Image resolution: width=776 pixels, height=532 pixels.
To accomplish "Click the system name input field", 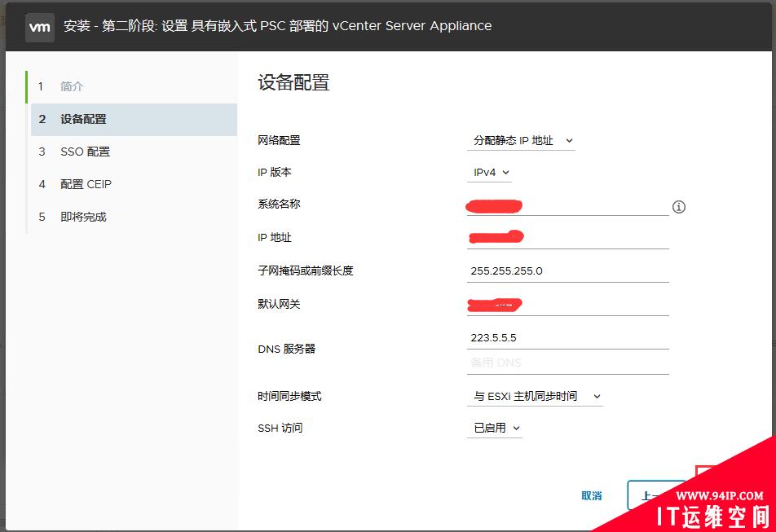I will point(567,206).
